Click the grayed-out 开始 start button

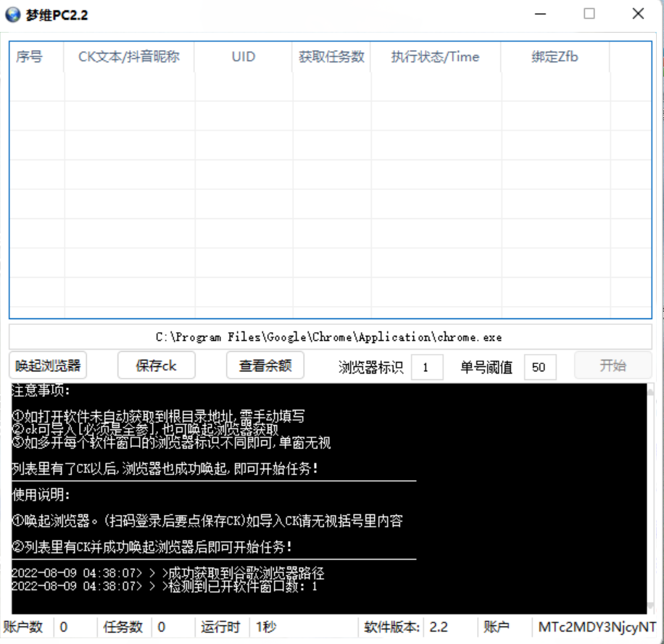(x=613, y=366)
